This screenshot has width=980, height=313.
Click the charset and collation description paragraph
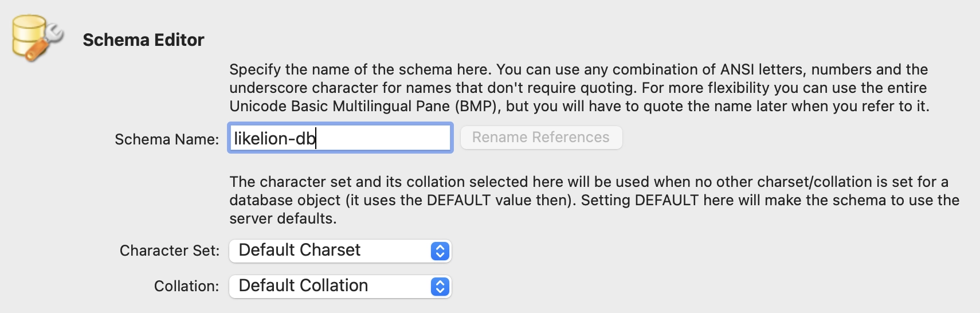click(594, 200)
